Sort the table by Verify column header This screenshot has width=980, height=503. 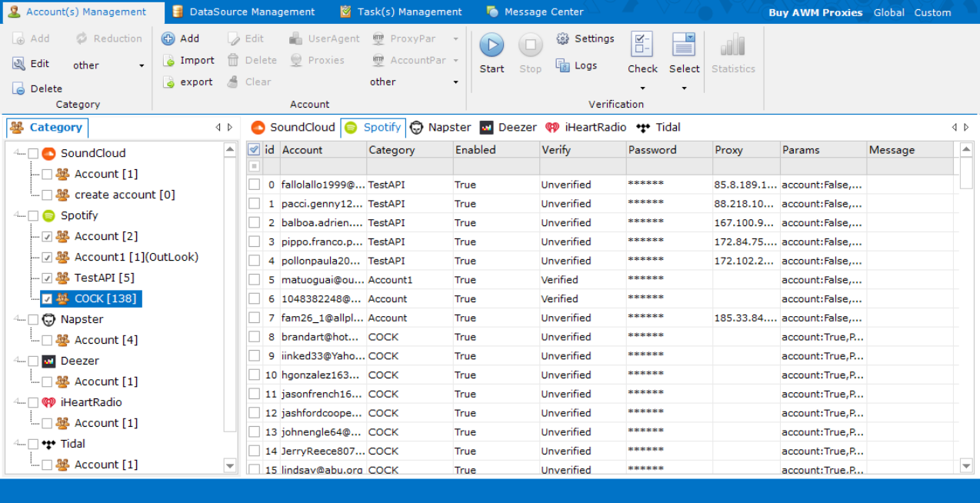(582, 150)
